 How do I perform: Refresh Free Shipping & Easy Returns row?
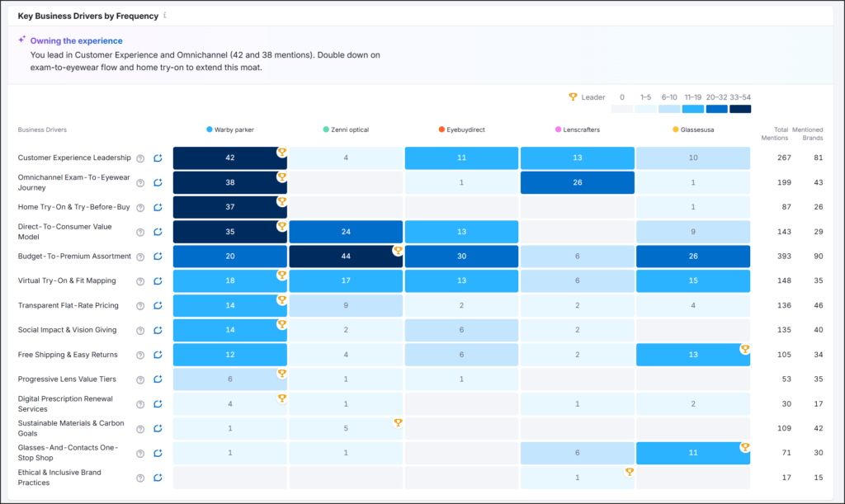158,355
